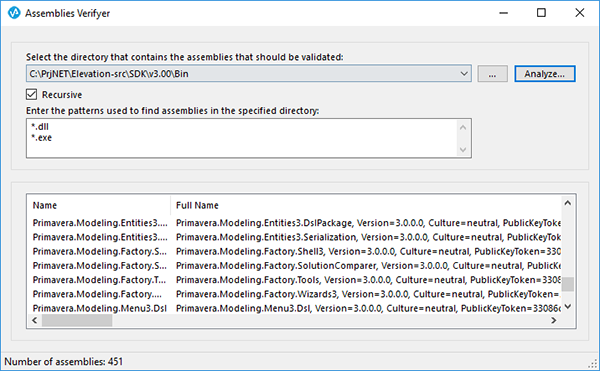Minimize the Assemblies Verifyer window
This screenshot has height=371, width=600.
tap(504, 13)
